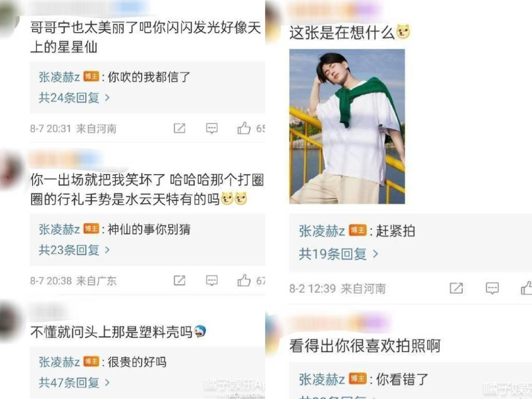This screenshot has height=399, width=532.
Task: Like the comment posted at 8-7 20:31
Action: click(x=244, y=128)
